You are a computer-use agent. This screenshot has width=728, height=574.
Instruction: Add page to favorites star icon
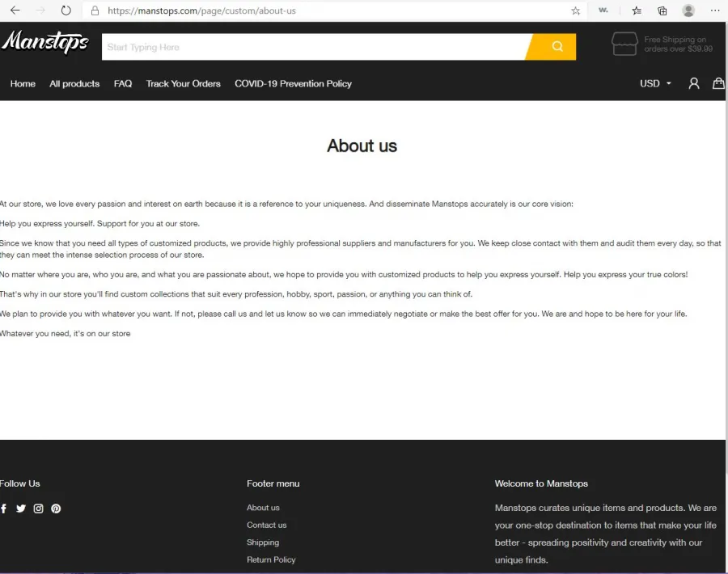point(576,11)
